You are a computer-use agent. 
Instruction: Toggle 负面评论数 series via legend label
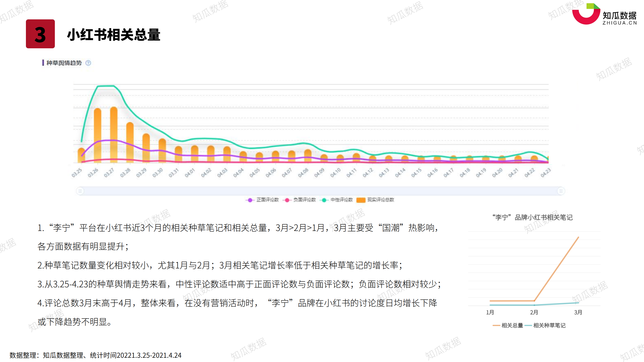[x=304, y=200]
